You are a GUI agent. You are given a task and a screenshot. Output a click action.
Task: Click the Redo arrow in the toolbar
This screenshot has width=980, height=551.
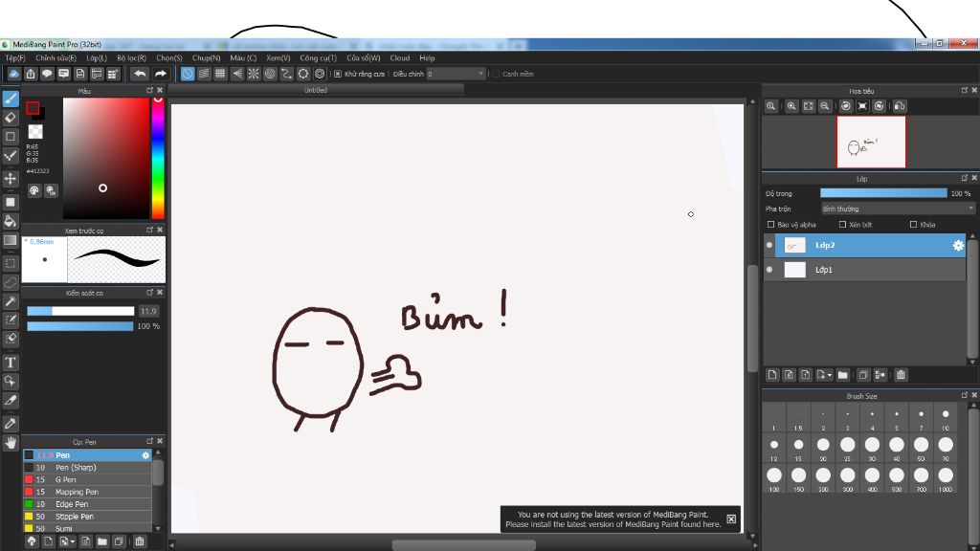pos(161,74)
